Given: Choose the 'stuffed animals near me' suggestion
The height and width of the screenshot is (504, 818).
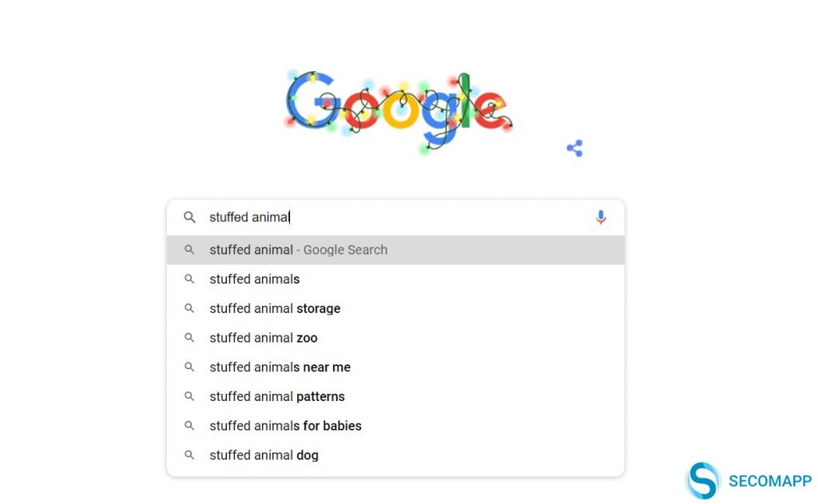Looking at the screenshot, I should coord(395,367).
